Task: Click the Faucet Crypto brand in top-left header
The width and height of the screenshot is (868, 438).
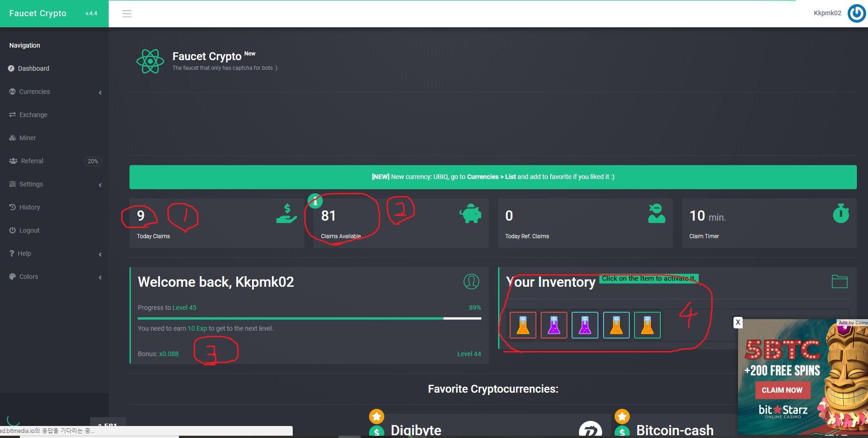Action: 38,13
